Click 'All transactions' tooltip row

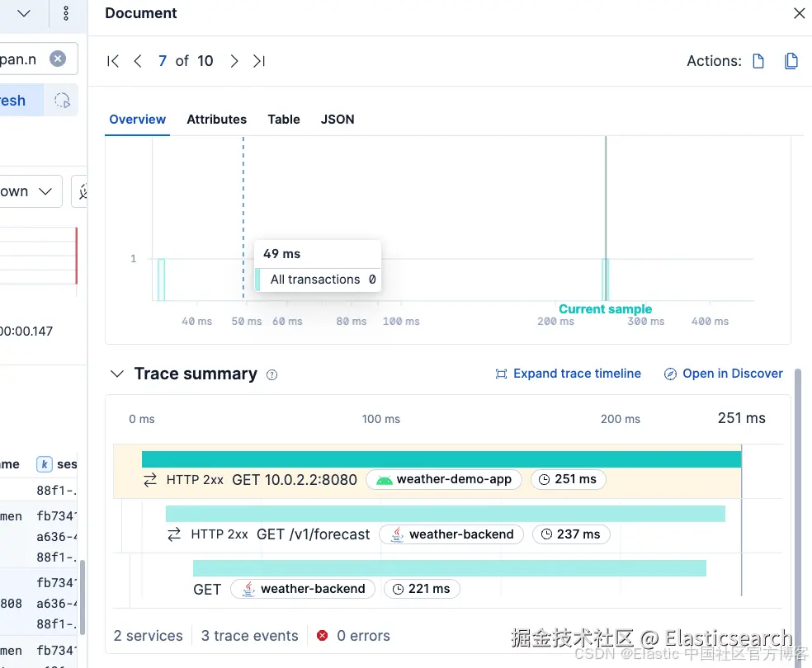click(x=318, y=280)
